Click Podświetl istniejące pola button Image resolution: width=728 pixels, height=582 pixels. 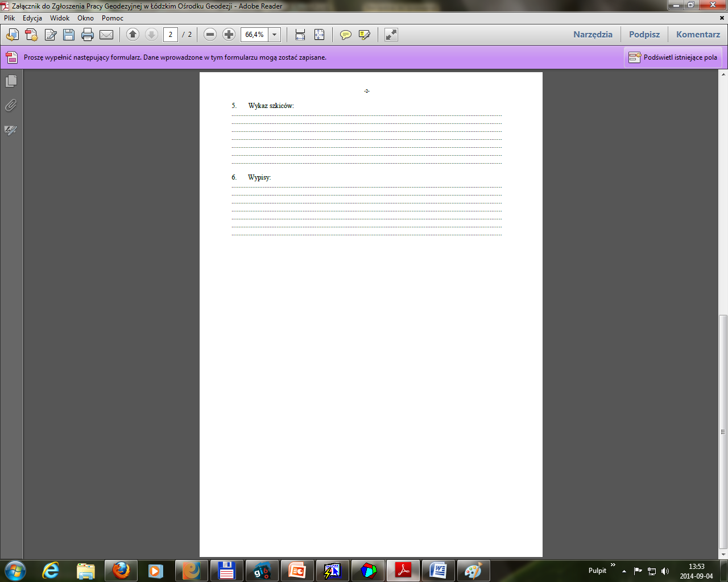point(673,57)
